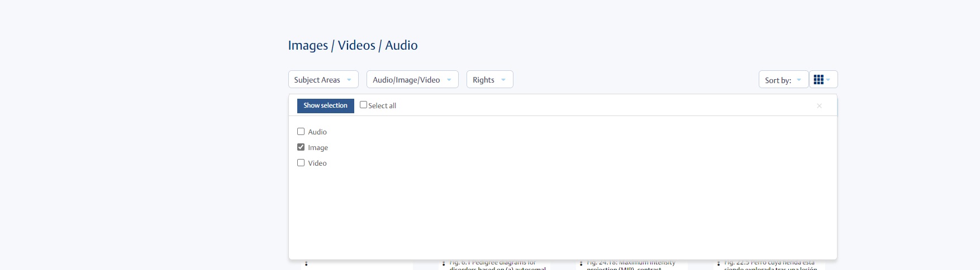Uncheck the Image checkbox

point(301,147)
